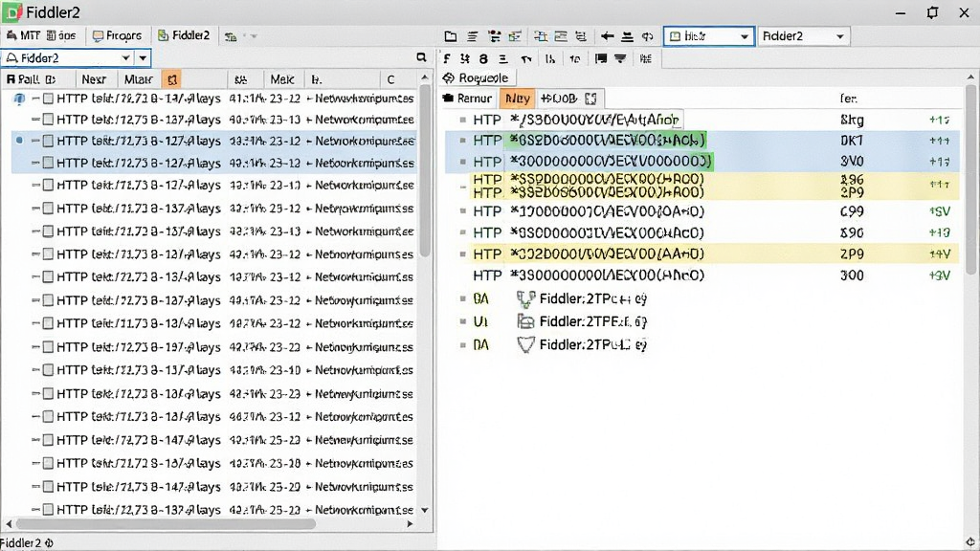Screen dimensions: 980x551
Task: Tick checkbox of session row with time 23-10
Action: pyautogui.click(x=48, y=370)
